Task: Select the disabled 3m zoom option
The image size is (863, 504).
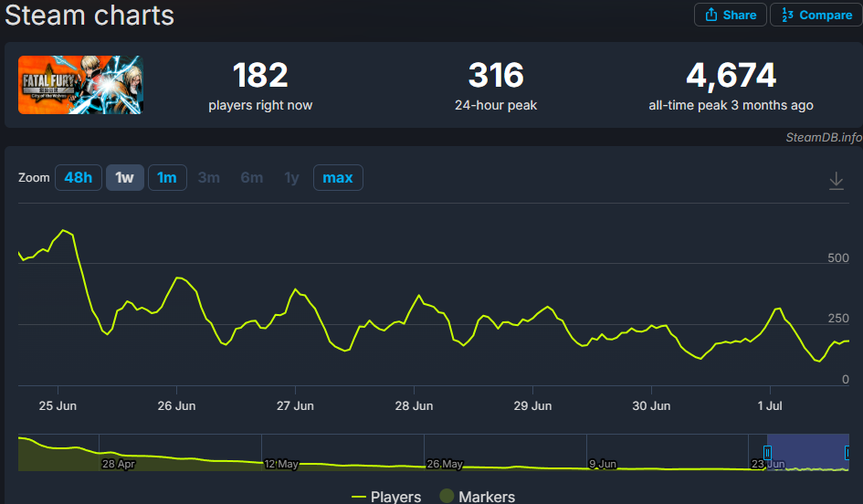Action: [209, 178]
